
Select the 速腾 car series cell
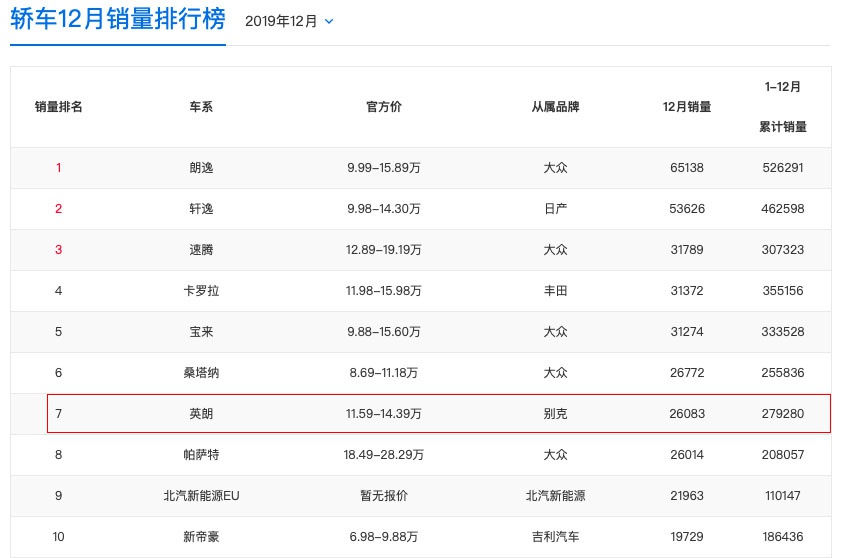point(201,250)
